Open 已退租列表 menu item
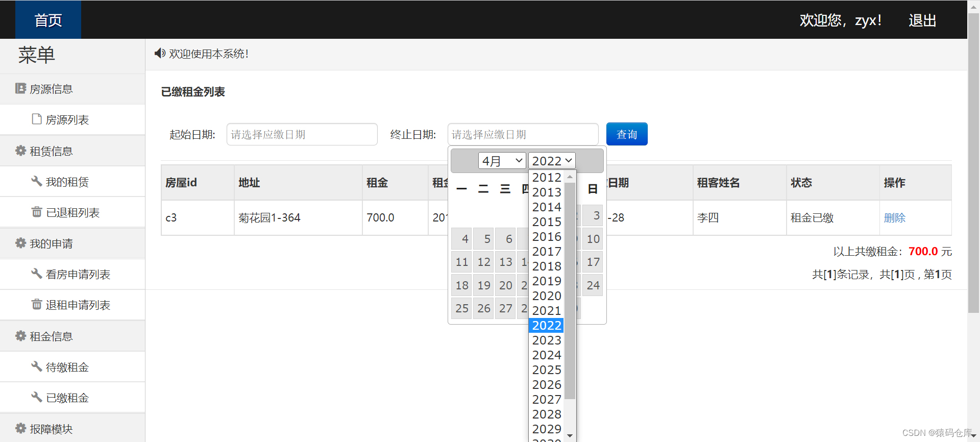 (72, 212)
